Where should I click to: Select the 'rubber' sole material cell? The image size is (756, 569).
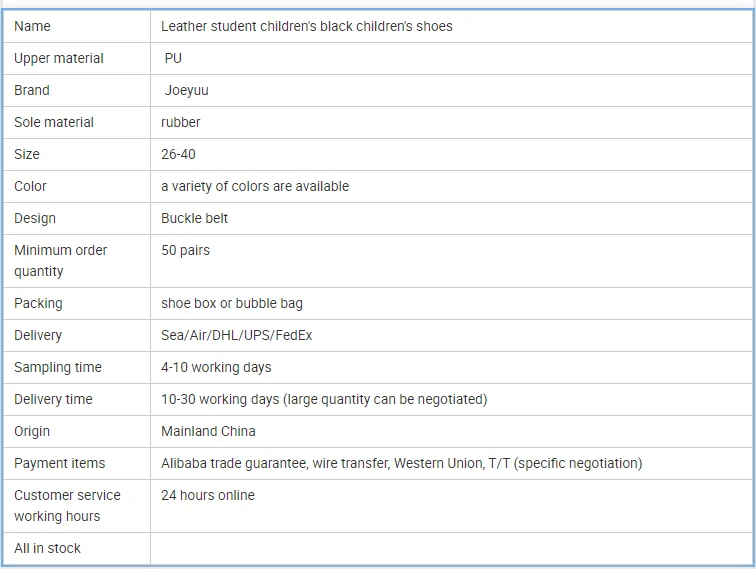180,122
